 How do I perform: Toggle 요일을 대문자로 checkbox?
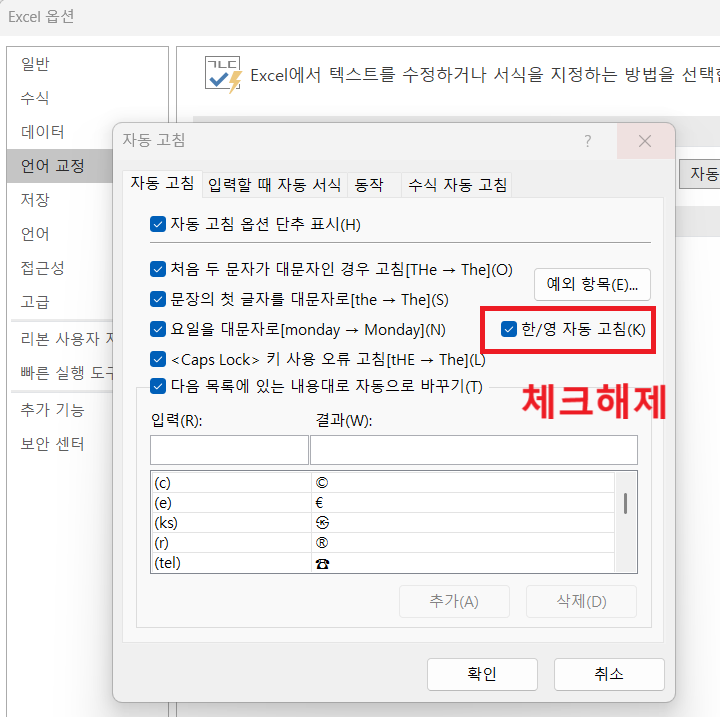[x=158, y=329]
